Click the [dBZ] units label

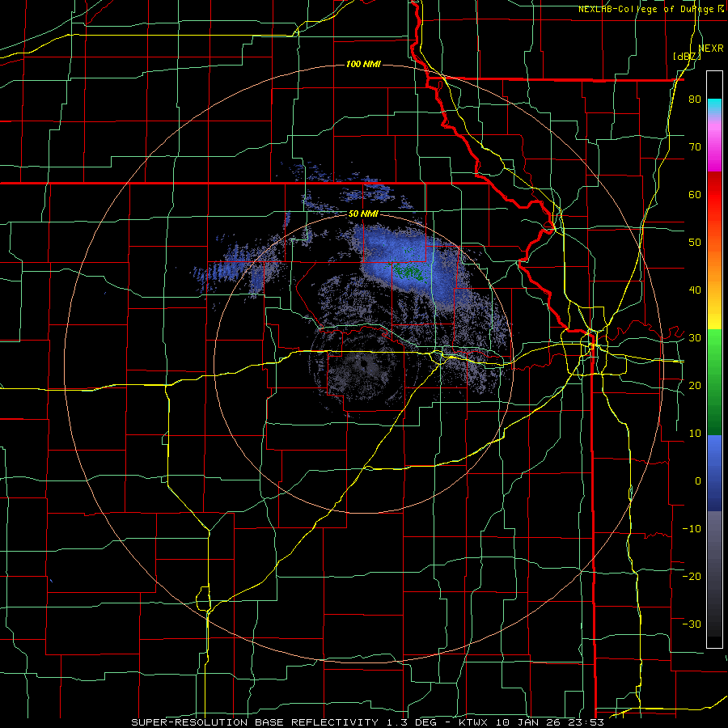[x=687, y=57]
